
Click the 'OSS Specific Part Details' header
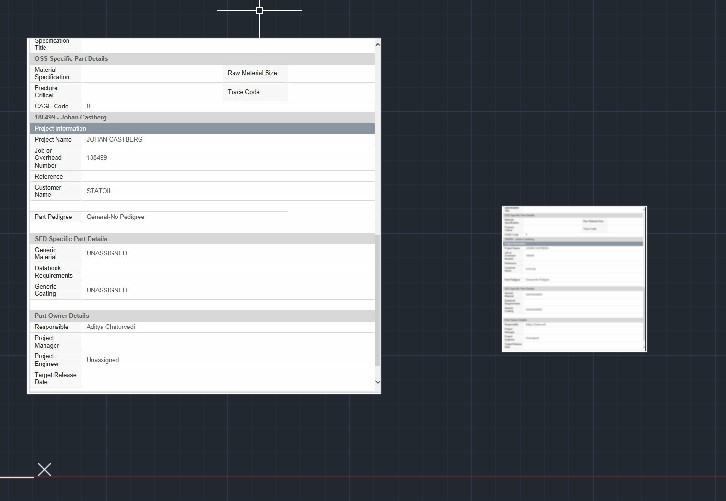tap(202, 59)
